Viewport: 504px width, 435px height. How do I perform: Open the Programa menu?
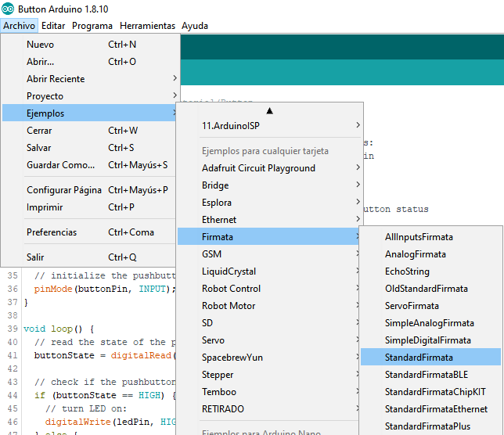[92, 26]
